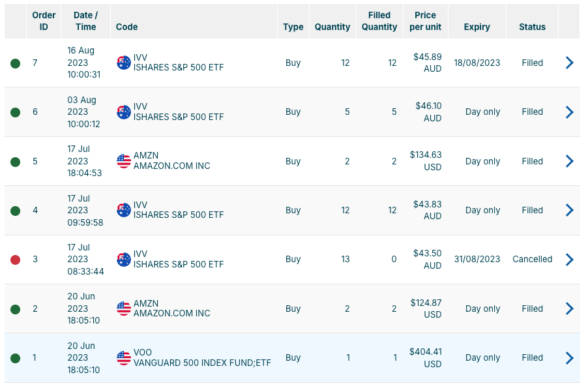Select IVV code in order 7 row
The height and width of the screenshot is (392, 588).
[140, 57]
